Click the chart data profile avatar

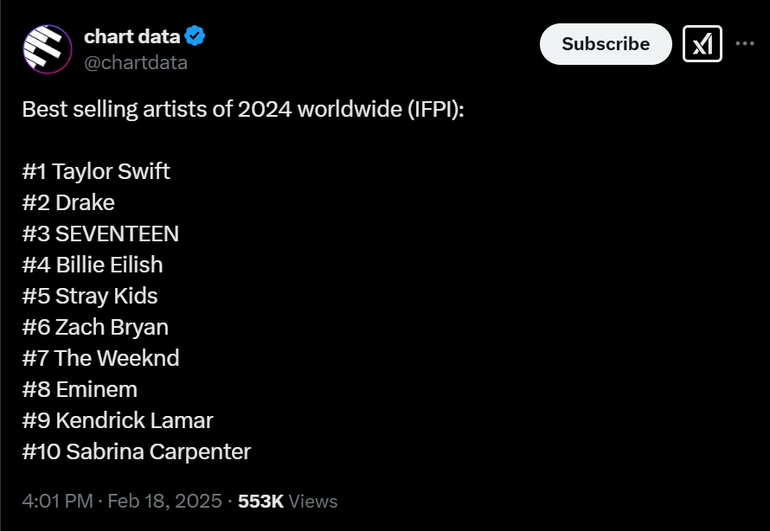tap(47, 49)
